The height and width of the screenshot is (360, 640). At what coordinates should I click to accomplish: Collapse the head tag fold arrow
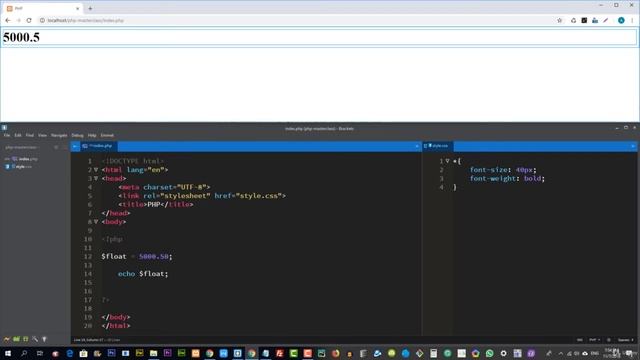pyautogui.click(x=96, y=178)
